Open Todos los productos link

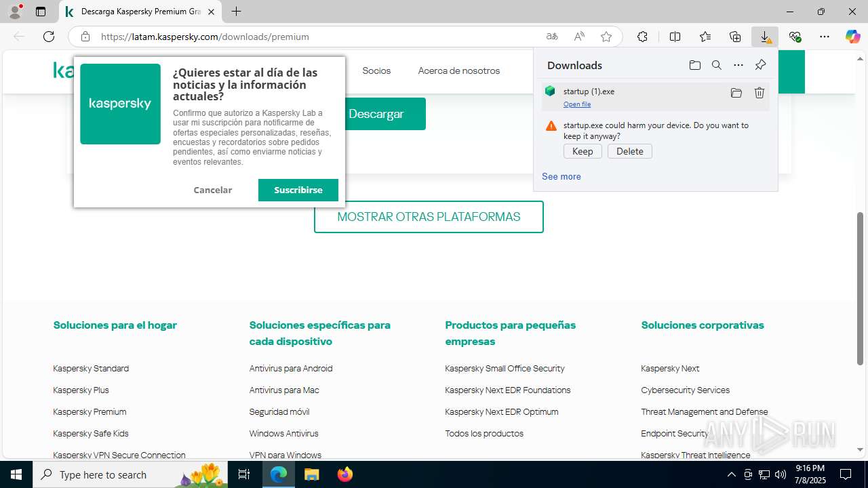click(484, 434)
